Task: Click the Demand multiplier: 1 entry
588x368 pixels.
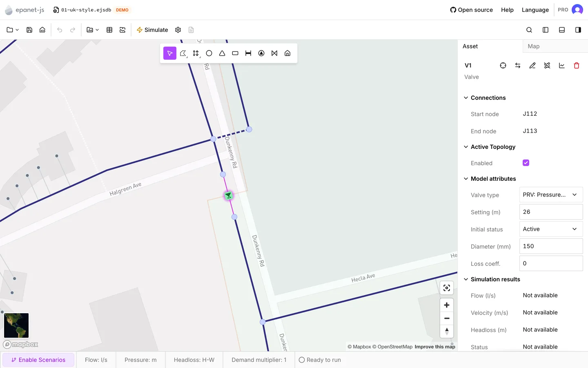Action: click(x=259, y=360)
